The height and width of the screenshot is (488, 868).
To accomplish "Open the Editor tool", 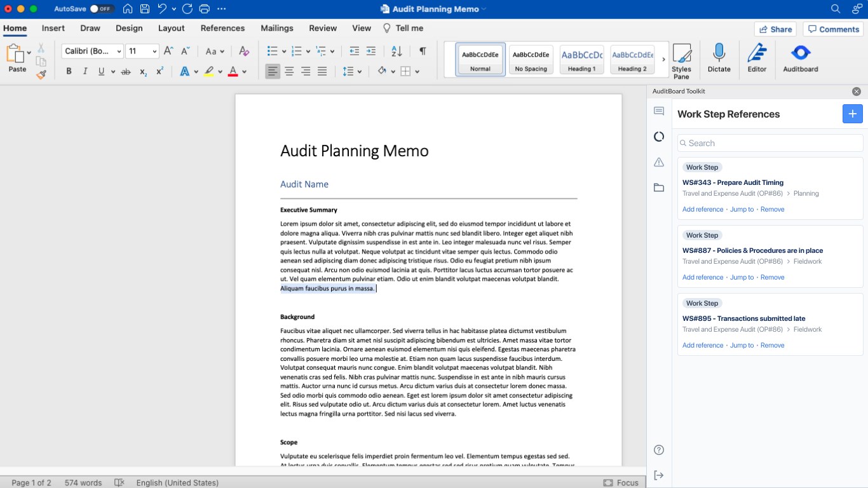I will coord(757,57).
